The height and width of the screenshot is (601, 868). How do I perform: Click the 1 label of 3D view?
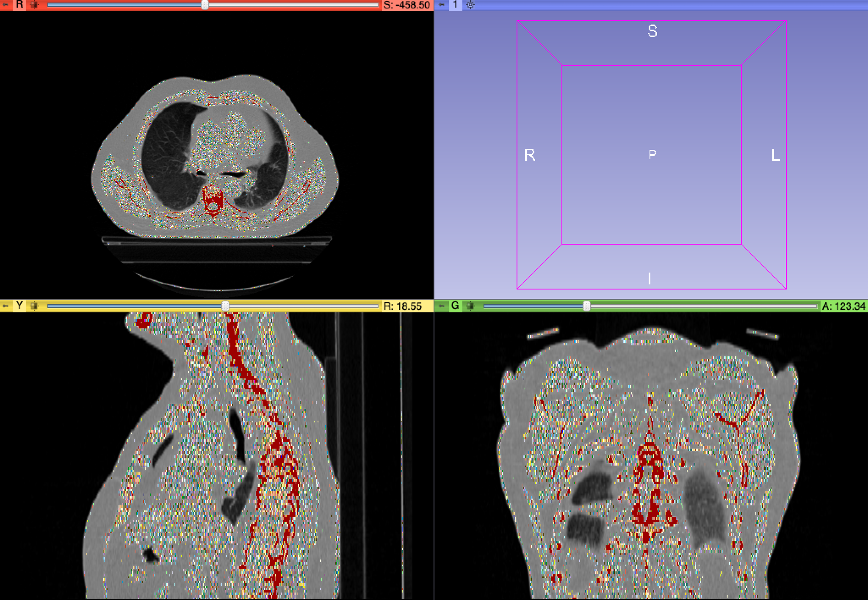point(455,5)
